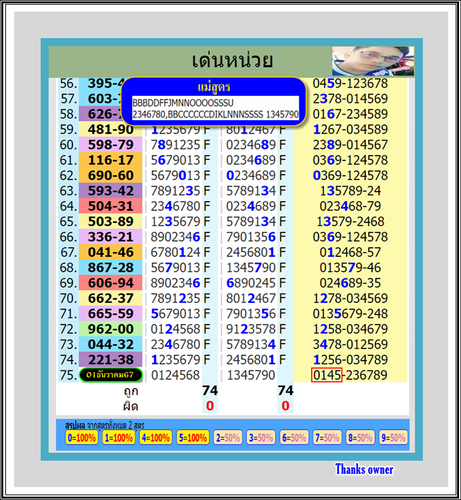
Task: Select the 1=100% yellow badge
Action: click(x=119, y=437)
